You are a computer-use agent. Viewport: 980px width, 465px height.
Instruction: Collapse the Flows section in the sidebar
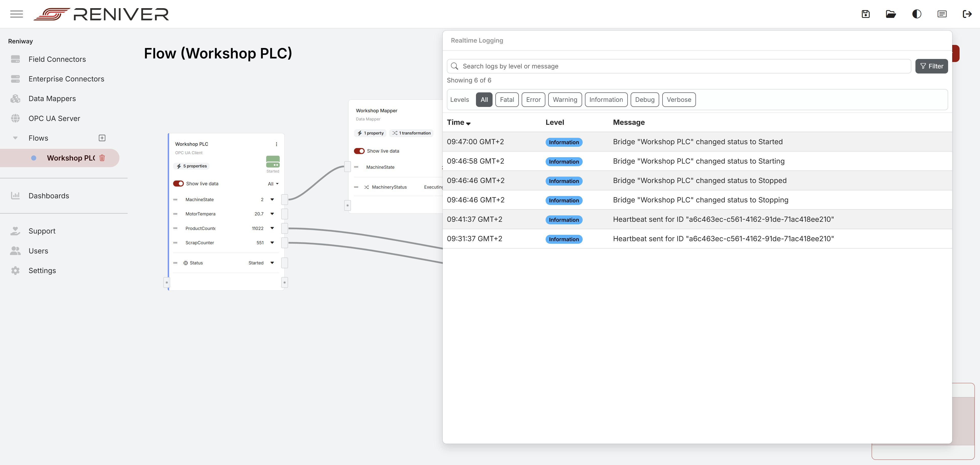pyautogui.click(x=15, y=138)
